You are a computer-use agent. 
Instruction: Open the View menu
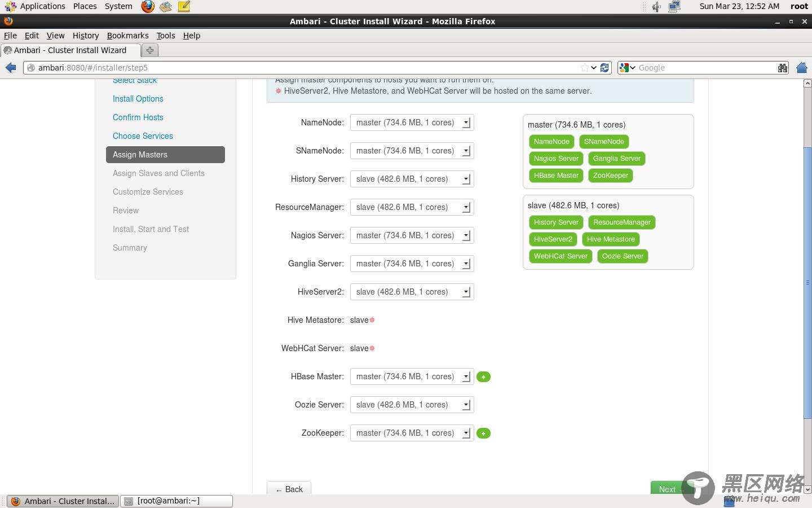coord(55,36)
